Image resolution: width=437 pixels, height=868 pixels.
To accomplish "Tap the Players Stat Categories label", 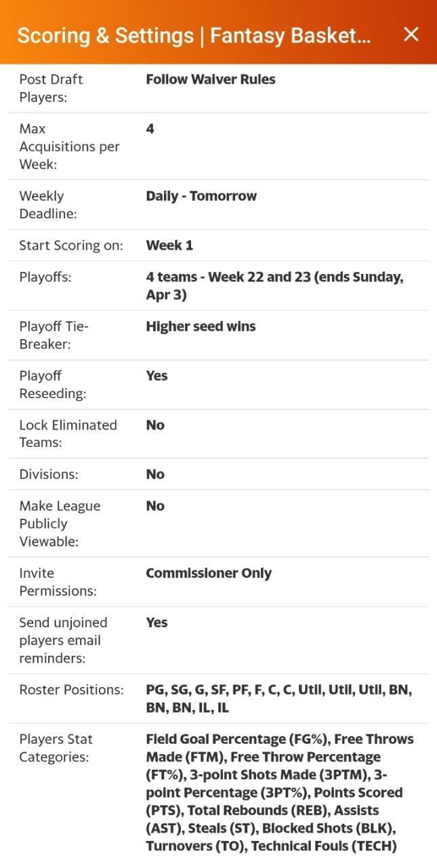I will point(56,748).
